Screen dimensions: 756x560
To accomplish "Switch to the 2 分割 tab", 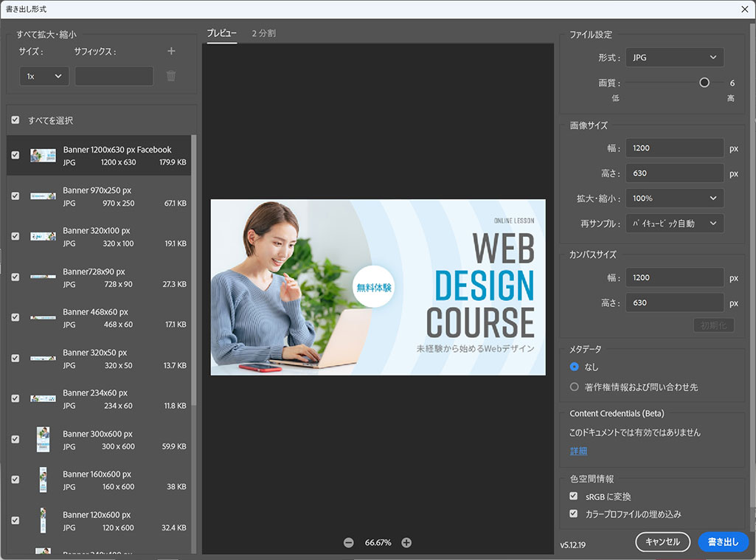I will pos(264,33).
